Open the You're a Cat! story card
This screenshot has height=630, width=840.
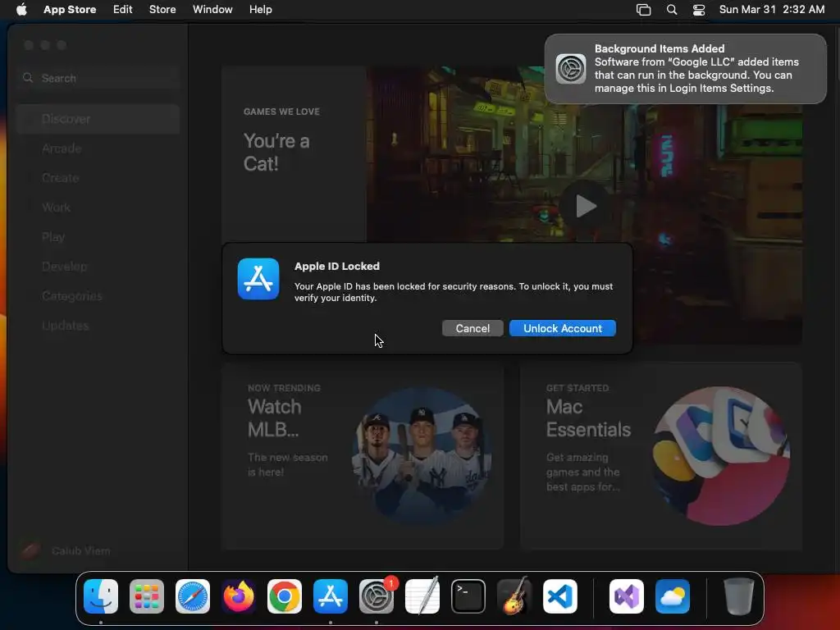tap(294, 153)
